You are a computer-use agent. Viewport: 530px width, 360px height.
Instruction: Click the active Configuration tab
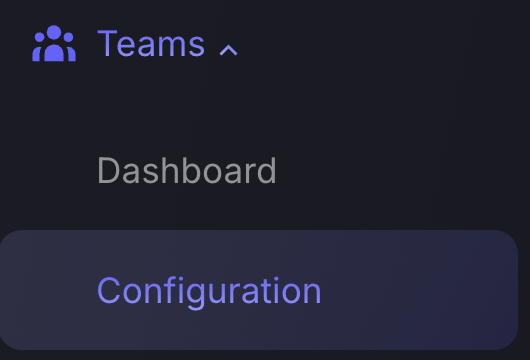(x=259, y=290)
